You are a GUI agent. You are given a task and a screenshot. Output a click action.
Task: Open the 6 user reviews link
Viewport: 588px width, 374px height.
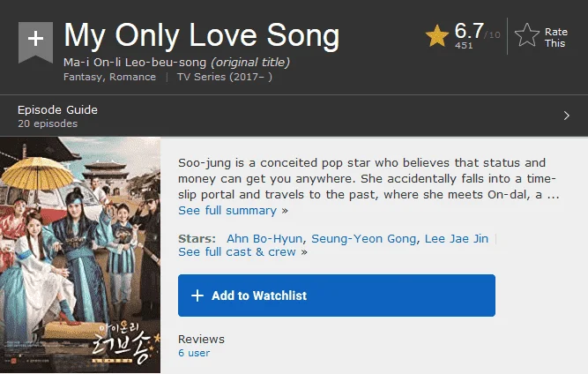[194, 353]
